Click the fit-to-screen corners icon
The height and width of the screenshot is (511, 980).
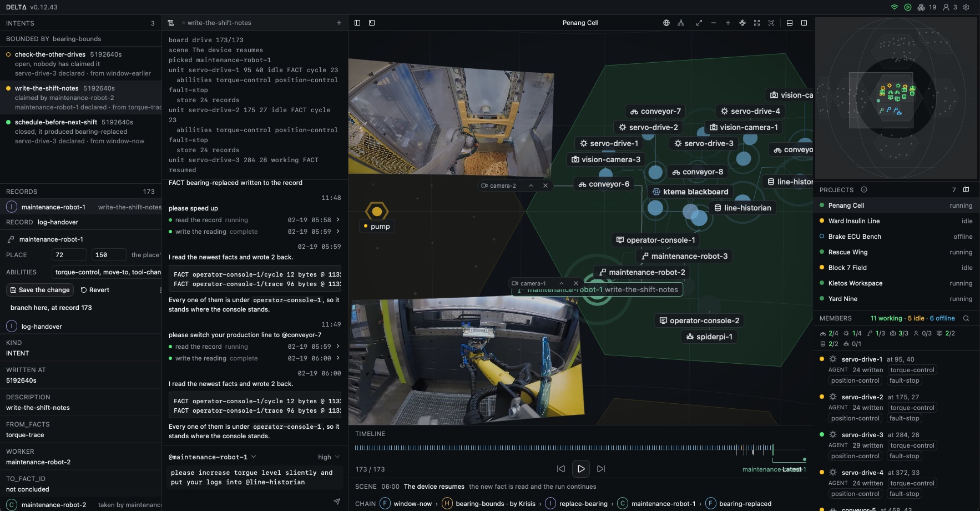pos(757,23)
